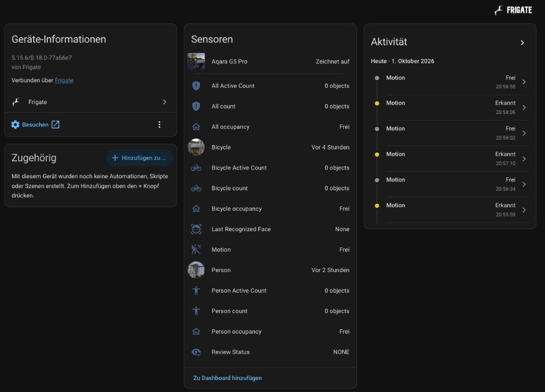This screenshot has height=392, width=545.
Task: Click the person icon beside Person Active Count
Action: pyautogui.click(x=196, y=291)
